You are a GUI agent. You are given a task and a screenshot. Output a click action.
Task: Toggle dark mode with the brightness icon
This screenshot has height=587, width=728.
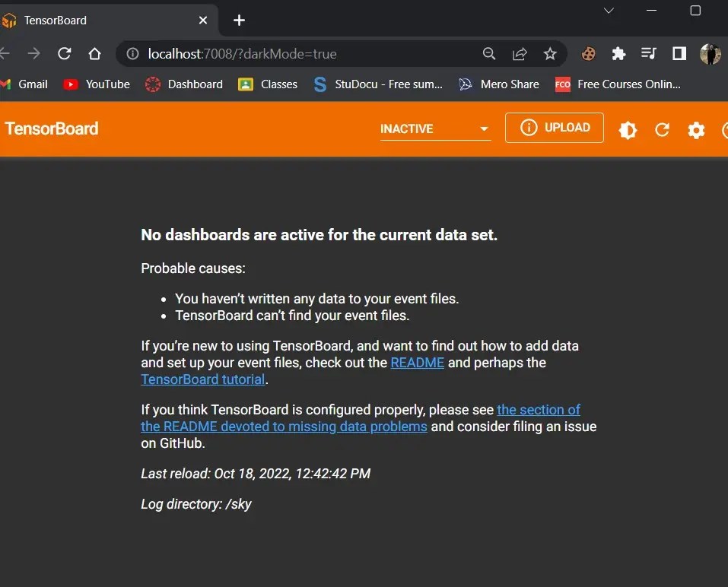click(628, 130)
